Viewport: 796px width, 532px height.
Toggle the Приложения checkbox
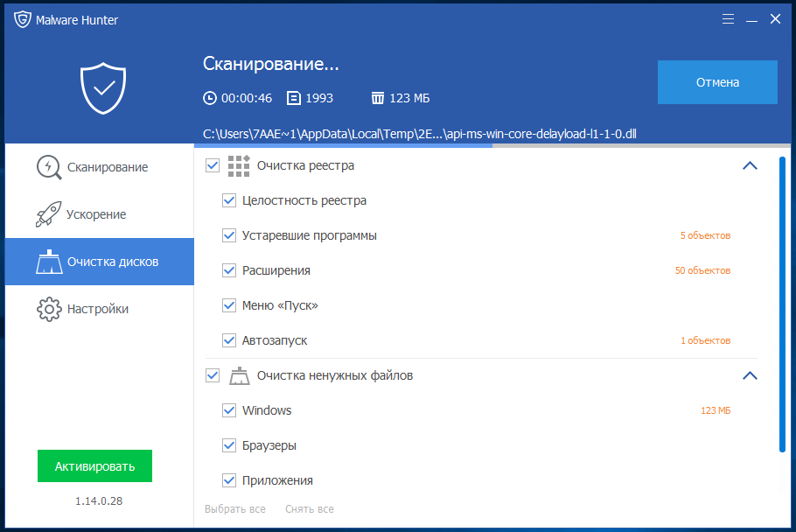click(x=229, y=480)
